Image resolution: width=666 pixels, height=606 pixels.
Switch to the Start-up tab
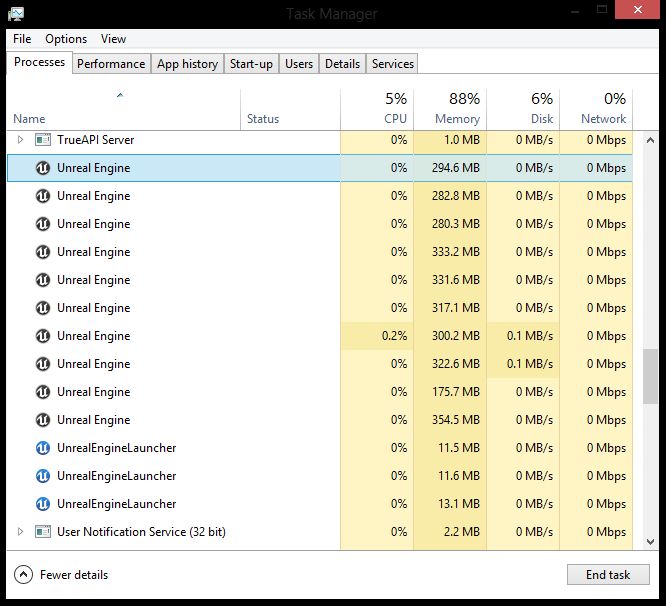(251, 64)
